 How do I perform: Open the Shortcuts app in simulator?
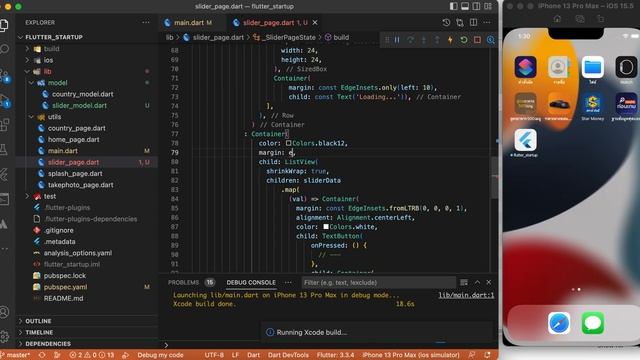point(525,67)
